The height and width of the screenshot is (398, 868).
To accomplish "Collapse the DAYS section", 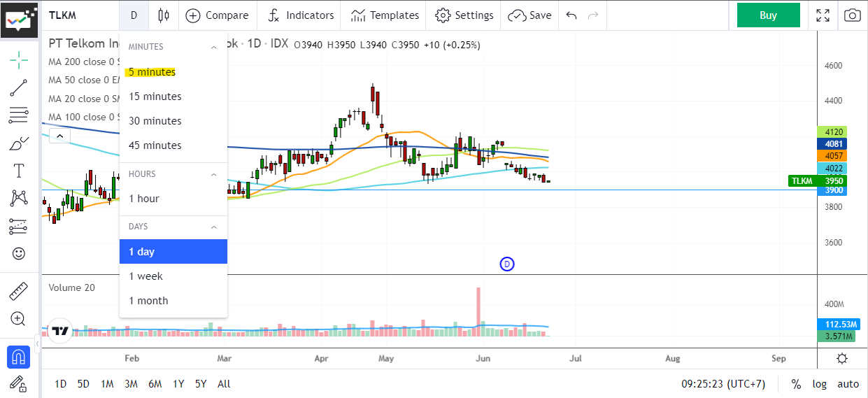I will coord(214,227).
